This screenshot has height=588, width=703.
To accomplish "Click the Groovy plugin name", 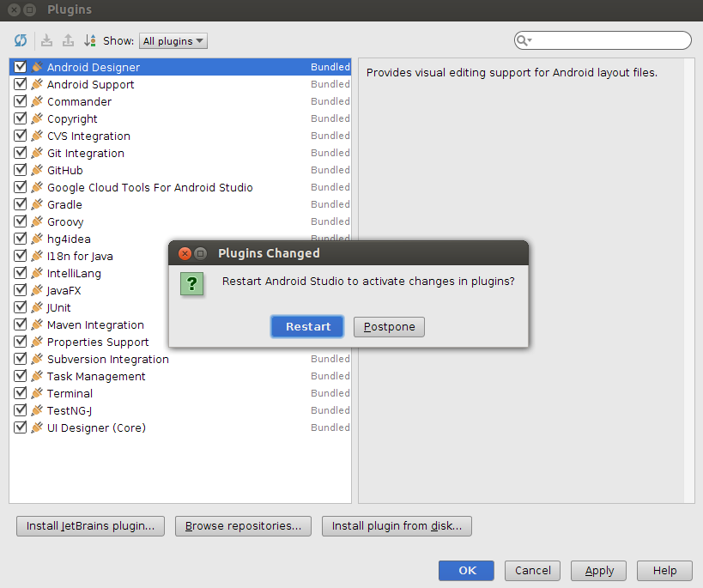I will 65,222.
